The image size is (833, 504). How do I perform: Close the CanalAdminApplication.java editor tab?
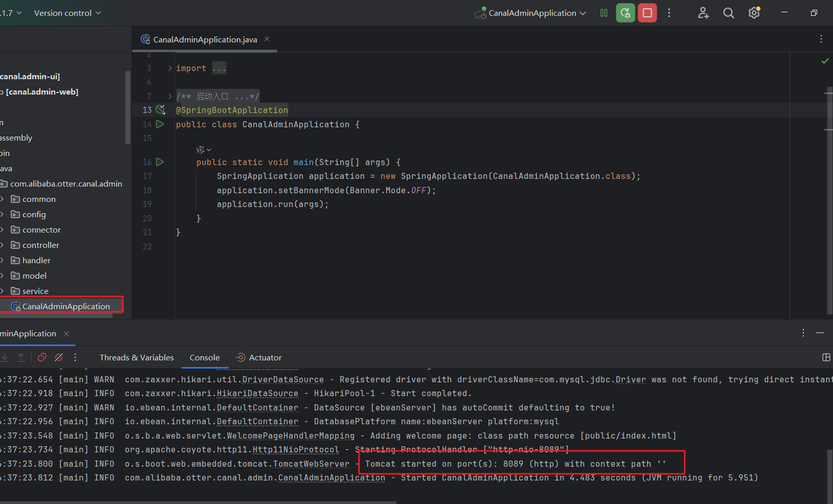(x=267, y=39)
